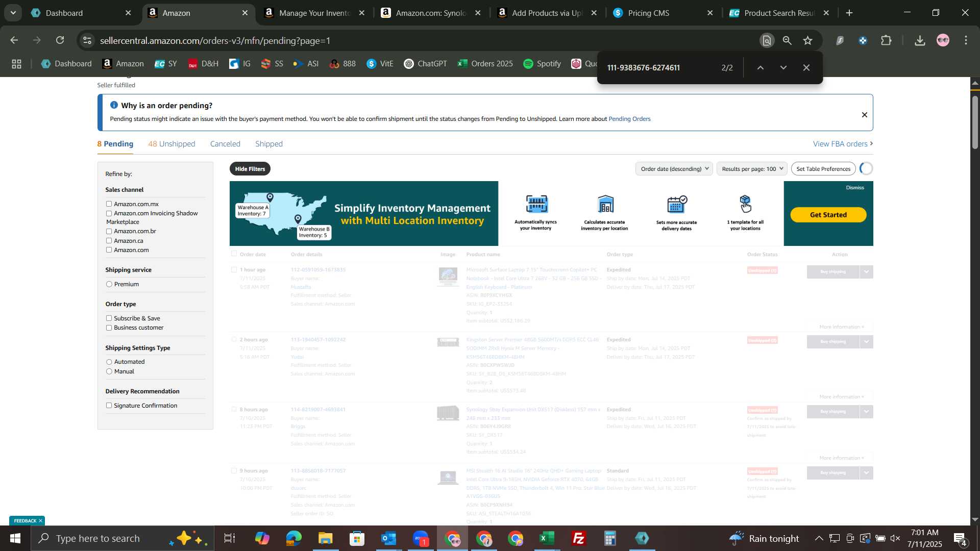Close the pending order info banner

865,115
